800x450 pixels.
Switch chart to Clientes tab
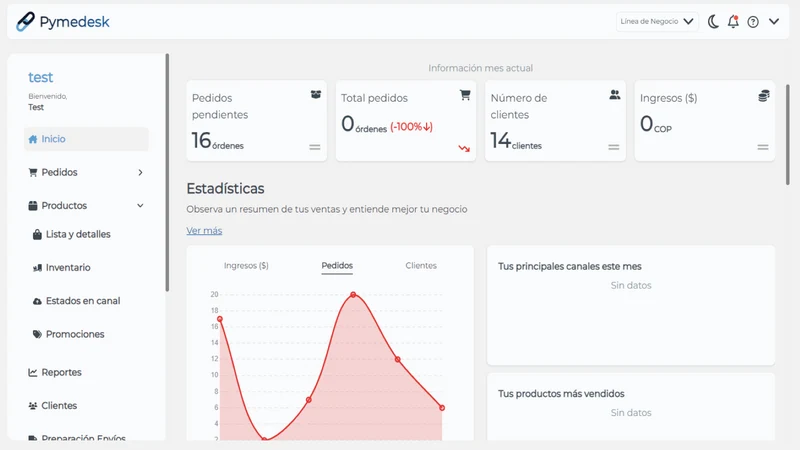point(421,266)
